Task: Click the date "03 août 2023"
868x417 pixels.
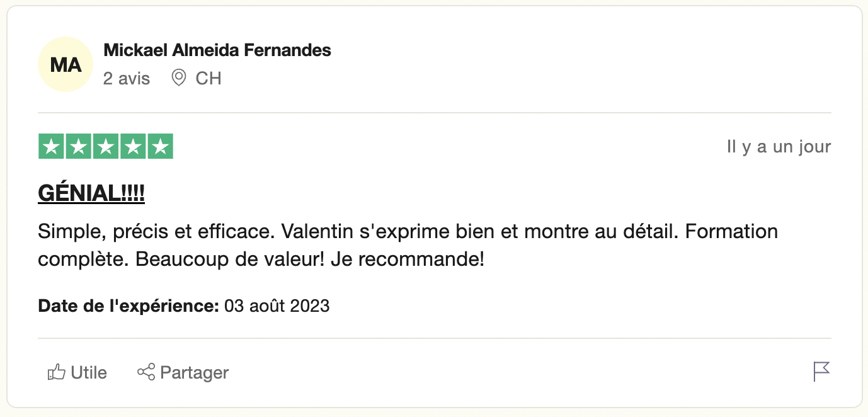Action: (x=277, y=306)
